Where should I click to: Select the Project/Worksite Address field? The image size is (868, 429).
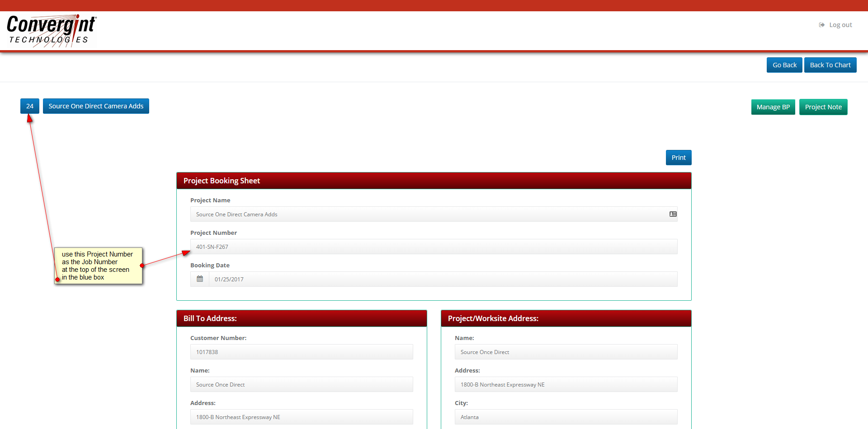click(x=566, y=384)
